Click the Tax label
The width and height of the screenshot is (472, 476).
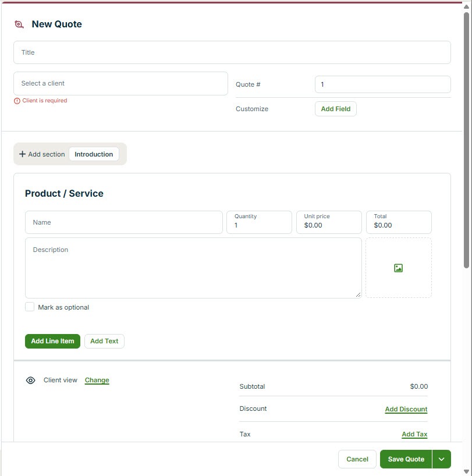(x=245, y=434)
